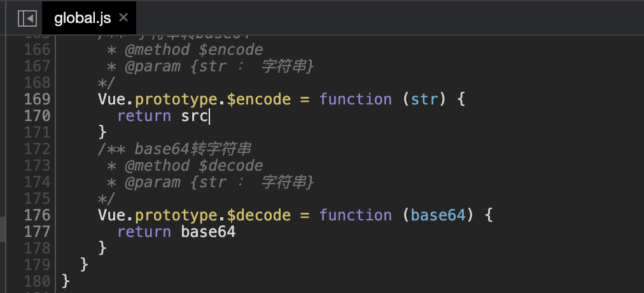Set breakpoint on line number 170
Viewport: 644px width, 293px height.
tap(37, 116)
